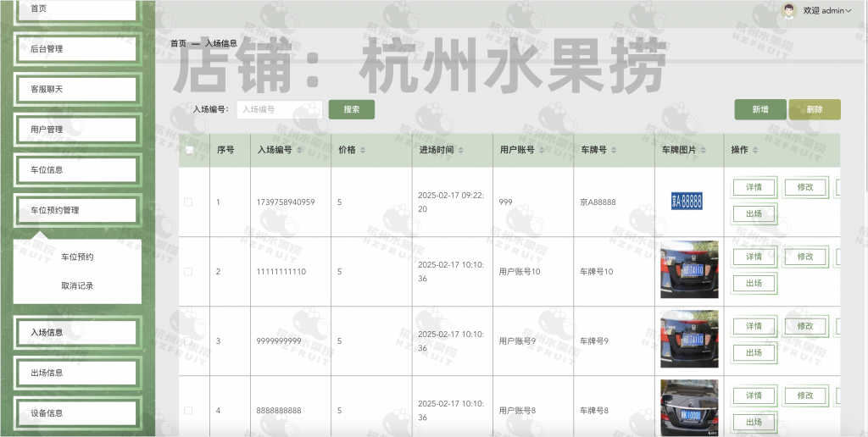The height and width of the screenshot is (437, 868).
Task: Click 修改 for 车牌号10 row
Action: click(x=805, y=257)
